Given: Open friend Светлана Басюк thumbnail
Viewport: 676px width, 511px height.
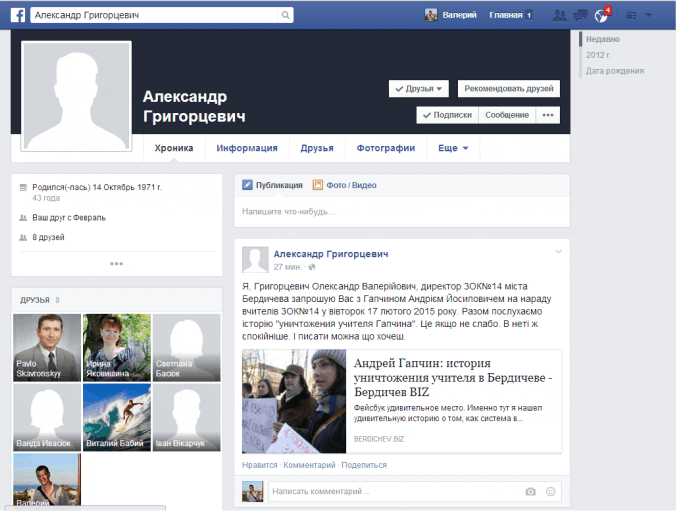Looking at the screenshot, I should 187,348.
